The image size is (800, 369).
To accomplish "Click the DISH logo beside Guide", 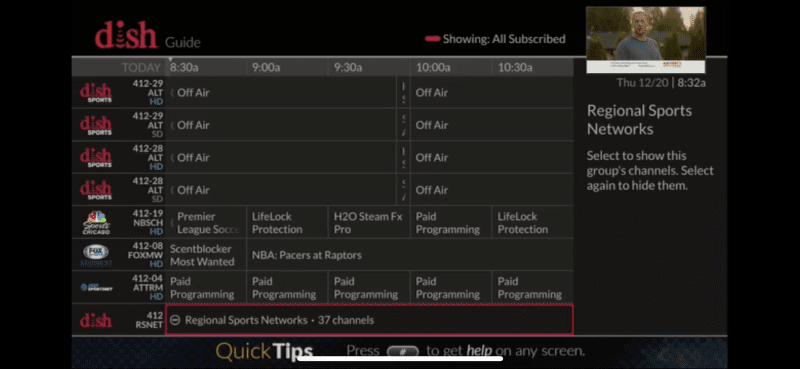I will click(126, 37).
